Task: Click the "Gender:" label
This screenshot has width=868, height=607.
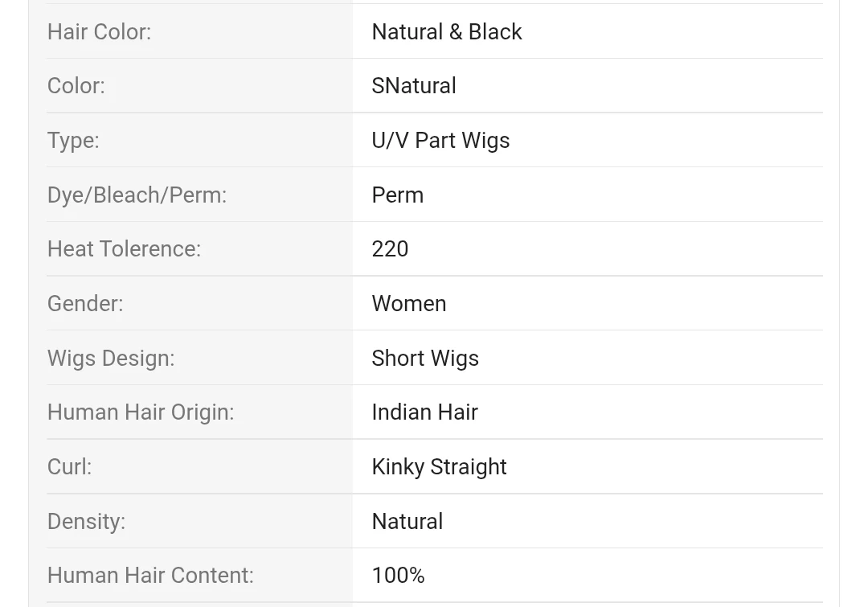Action: (85, 304)
